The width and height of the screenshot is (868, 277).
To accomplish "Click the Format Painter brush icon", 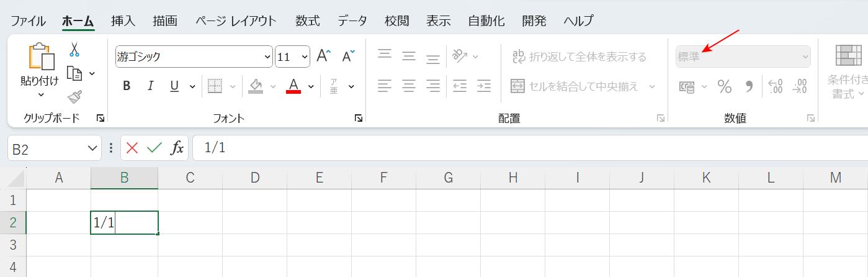I will (x=74, y=97).
